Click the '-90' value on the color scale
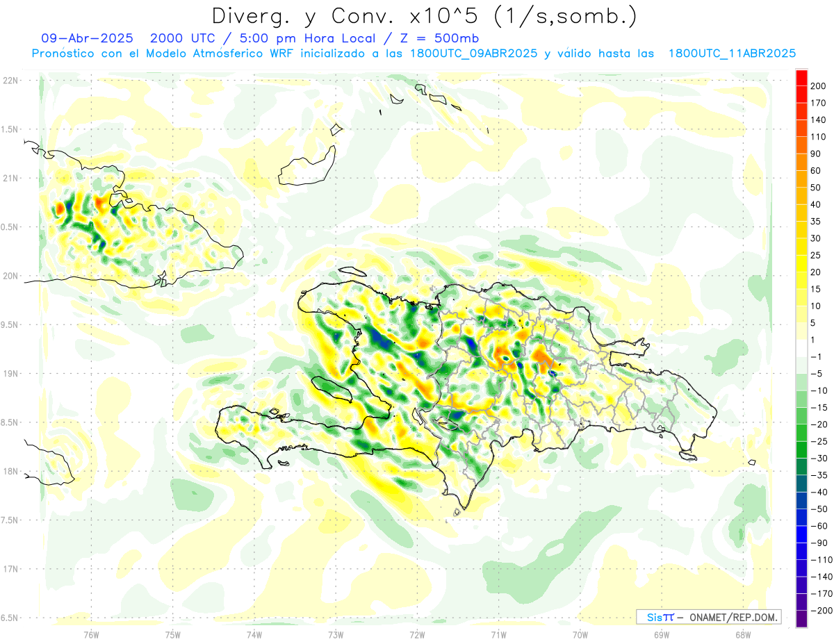 click(819, 543)
